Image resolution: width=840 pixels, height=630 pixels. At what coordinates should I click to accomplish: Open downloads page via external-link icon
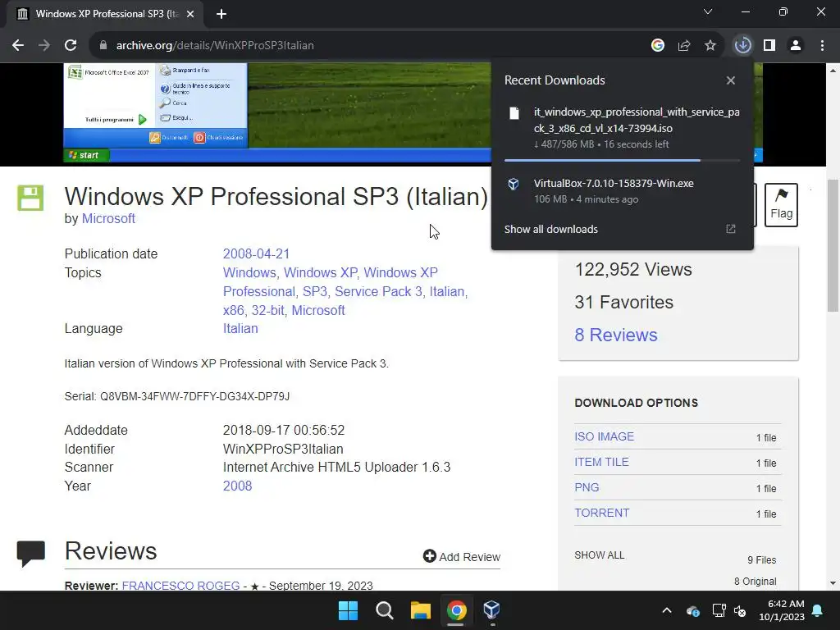731,230
